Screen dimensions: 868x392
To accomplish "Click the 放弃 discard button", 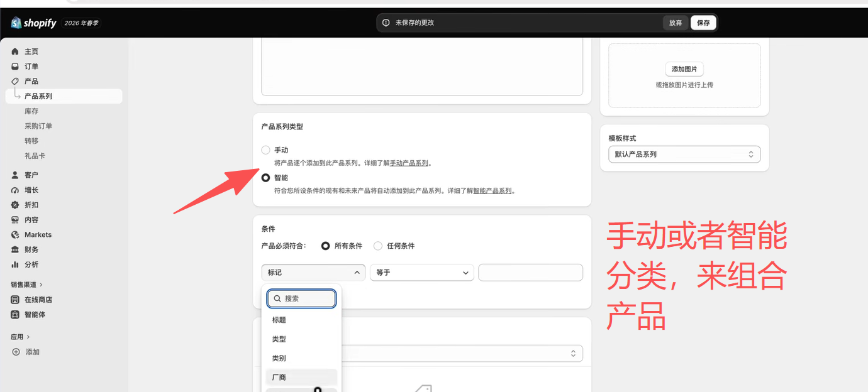I will tap(676, 23).
